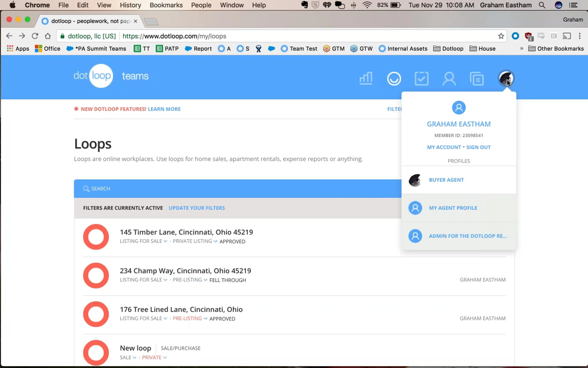
Task: Open the templates documents icon
Action: click(x=477, y=79)
